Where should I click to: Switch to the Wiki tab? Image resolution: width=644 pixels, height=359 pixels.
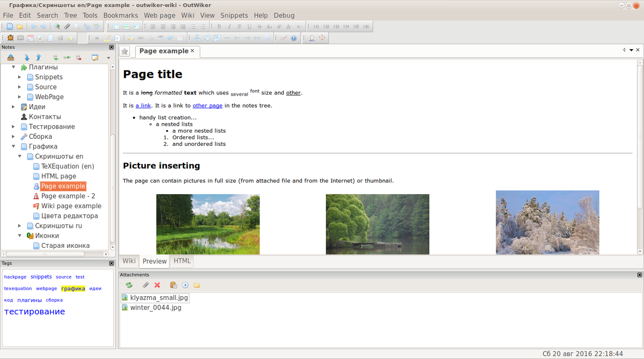tap(129, 261)
